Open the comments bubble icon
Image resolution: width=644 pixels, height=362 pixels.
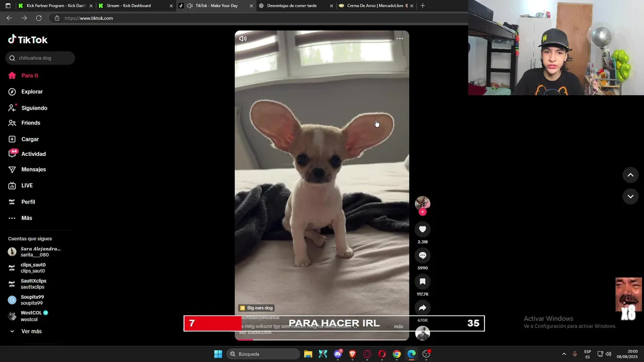coord(423,255)
